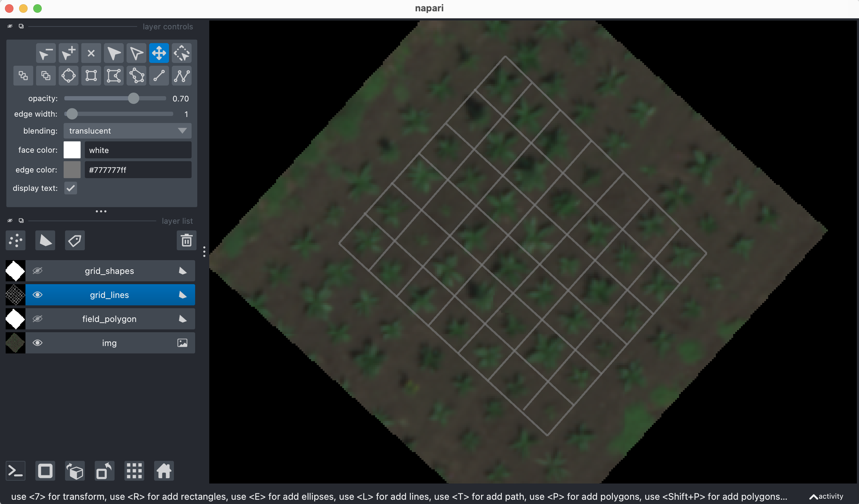
Task: Click the opacity value 0.70
Action: 181,99
